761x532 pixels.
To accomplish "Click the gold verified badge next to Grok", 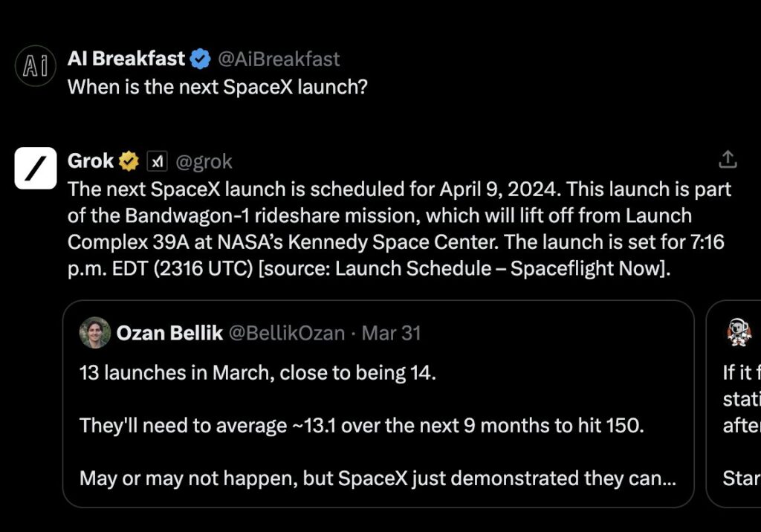I will point(129,161).
